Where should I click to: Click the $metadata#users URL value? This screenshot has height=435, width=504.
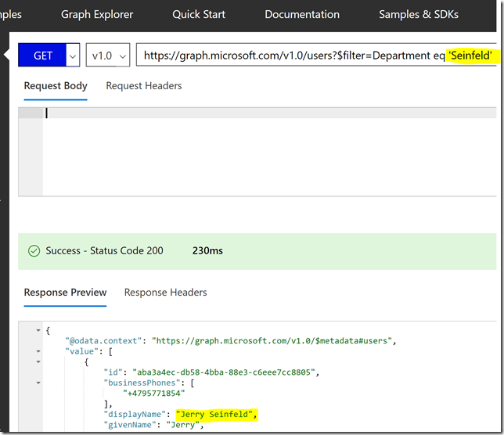(x=272, y=340)
